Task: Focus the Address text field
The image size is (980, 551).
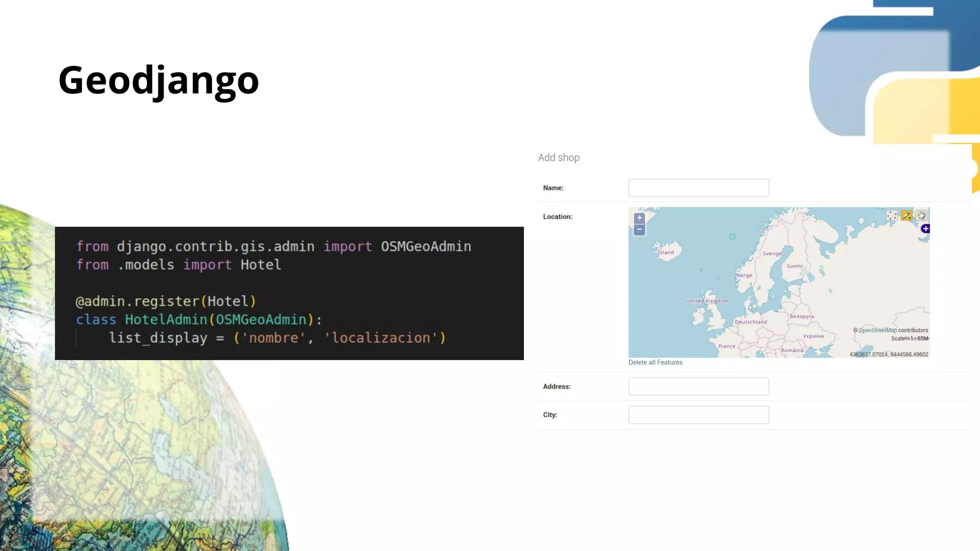Action: click(x=698, y=386)
